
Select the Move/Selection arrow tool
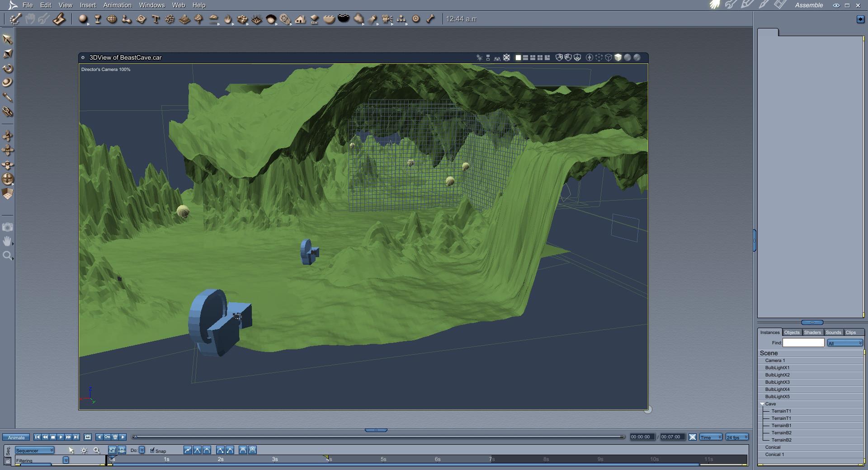[8, 39]
